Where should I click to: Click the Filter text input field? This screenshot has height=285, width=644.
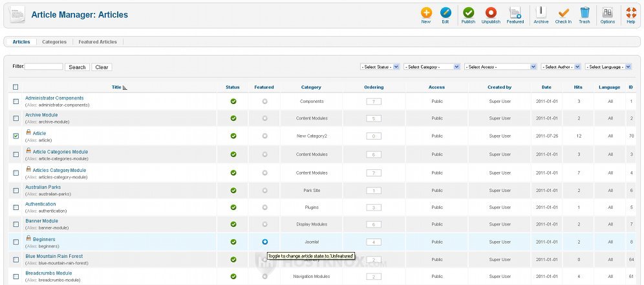click(44, 67)
